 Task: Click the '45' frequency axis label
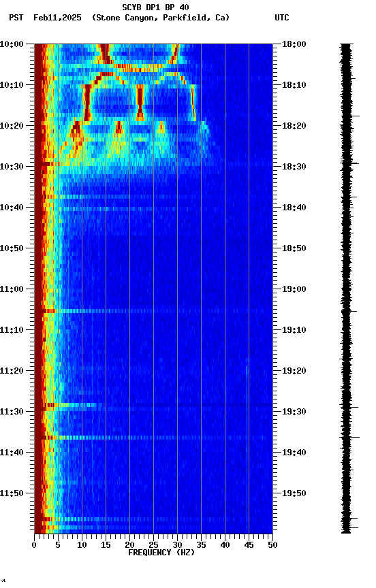click(x=249, y=545)
